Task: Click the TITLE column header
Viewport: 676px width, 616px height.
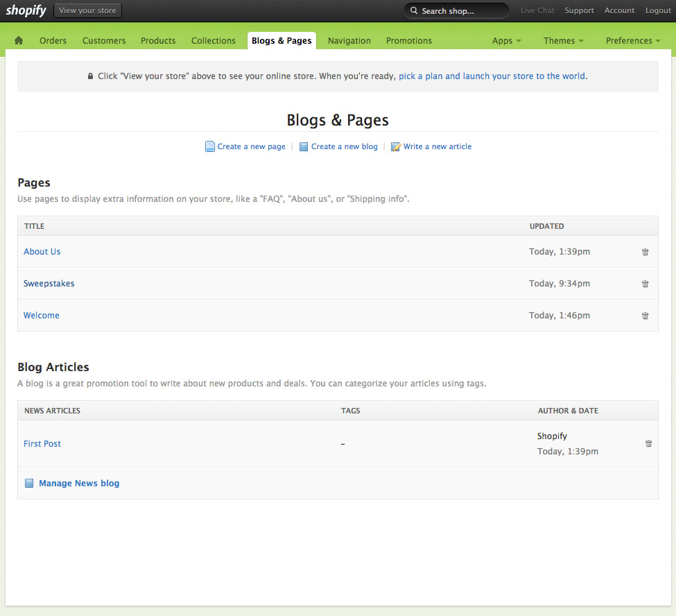Action: (35, 226)
